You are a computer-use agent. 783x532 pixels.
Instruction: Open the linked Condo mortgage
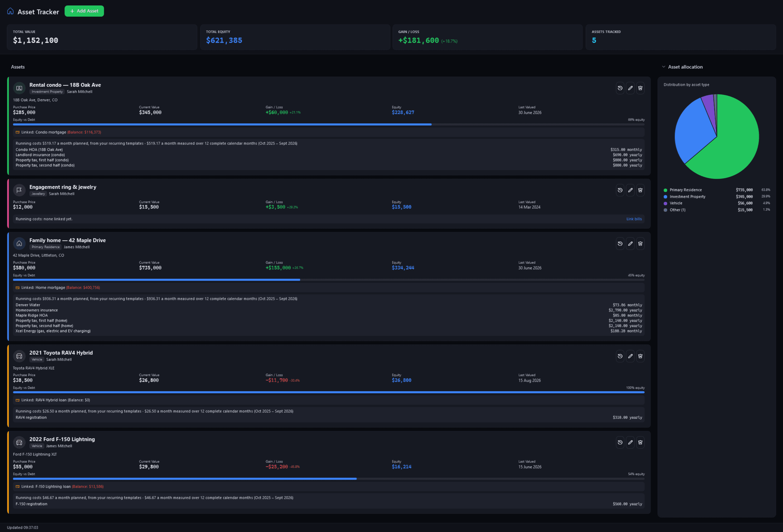click(328, 132)
